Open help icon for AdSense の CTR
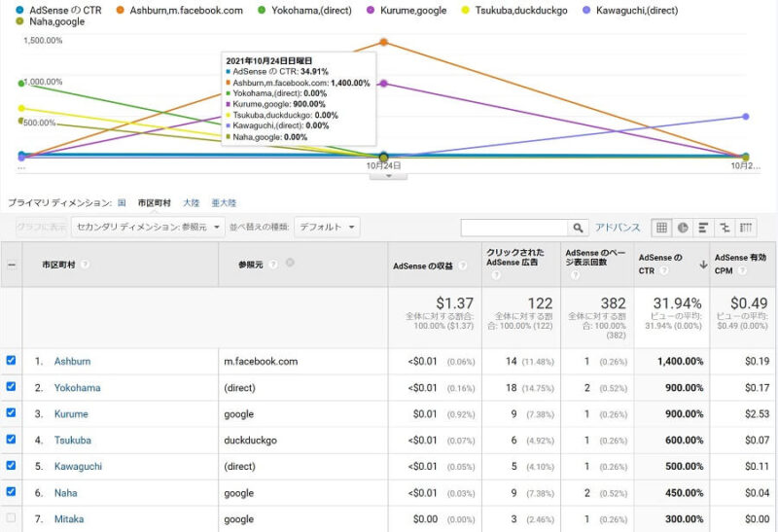 click(x=664, y=270)
